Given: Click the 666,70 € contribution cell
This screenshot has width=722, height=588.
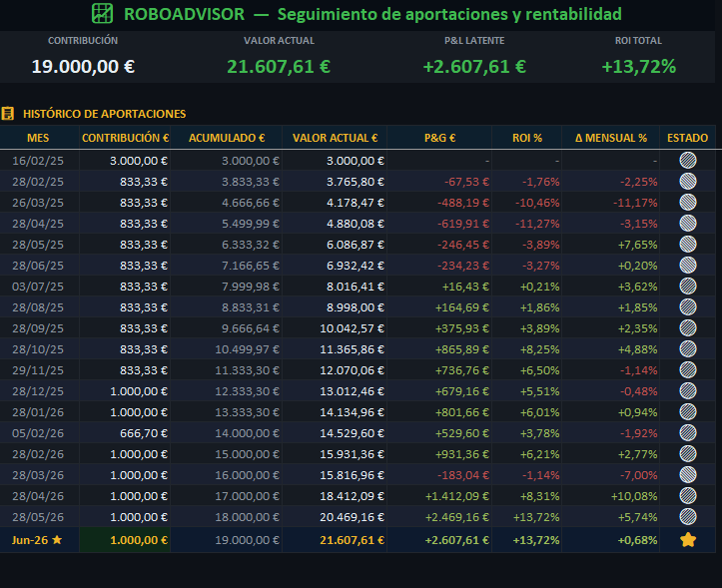Looking at the screenshot, I should 125,433.
